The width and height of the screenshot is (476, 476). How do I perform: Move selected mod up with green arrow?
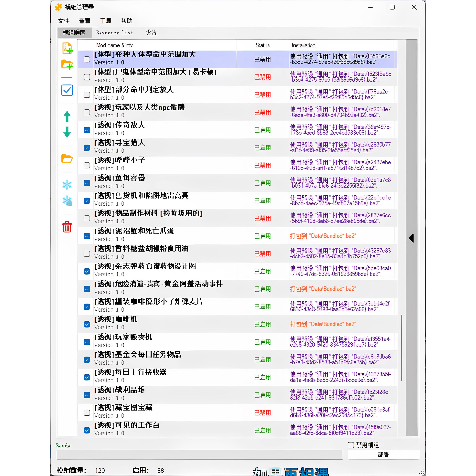[67, 116]
